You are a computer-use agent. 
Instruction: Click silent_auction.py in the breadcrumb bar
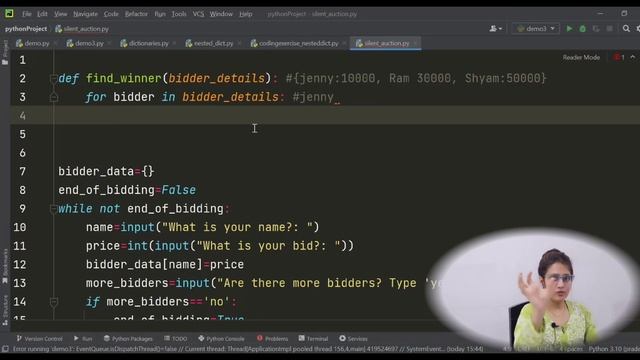82,29
